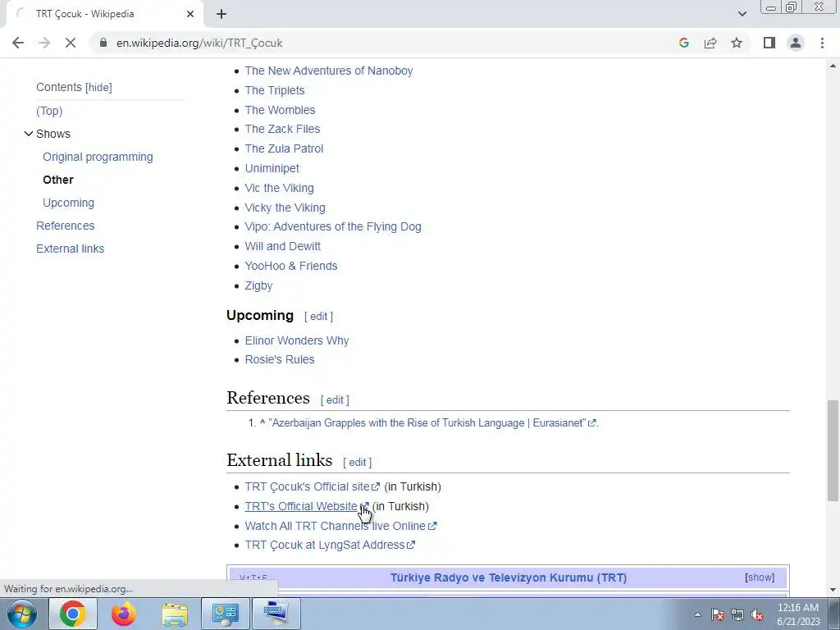The image size is (840, 630).
Task: Open the Elinor Wonders Why link
Action: pyautogui.click(x=297, y=340)
